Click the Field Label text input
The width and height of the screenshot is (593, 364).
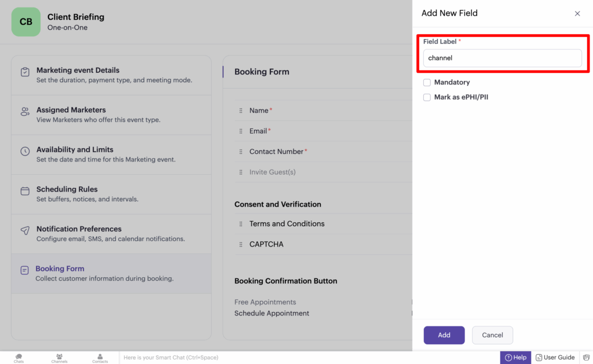502,58
